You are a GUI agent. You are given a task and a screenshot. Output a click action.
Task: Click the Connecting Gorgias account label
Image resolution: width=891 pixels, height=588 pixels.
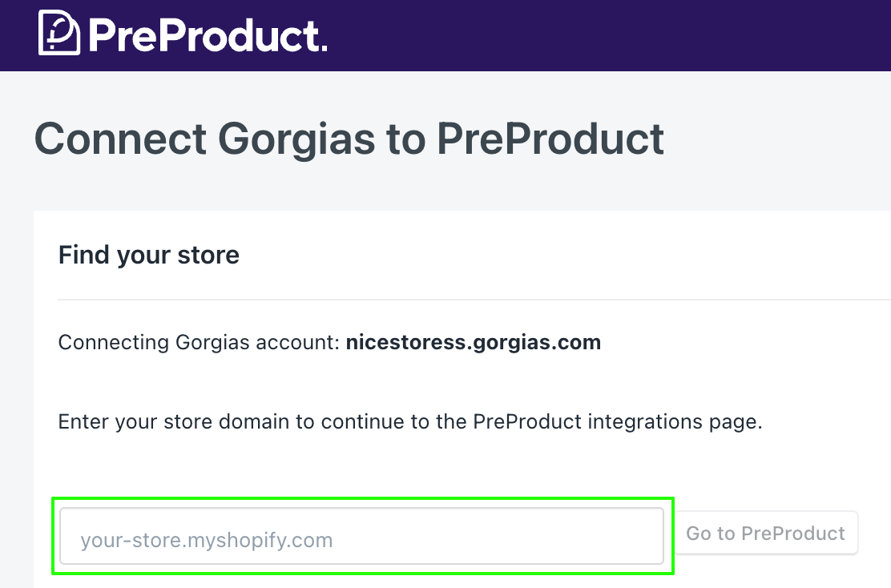click(x=199, y=344)
